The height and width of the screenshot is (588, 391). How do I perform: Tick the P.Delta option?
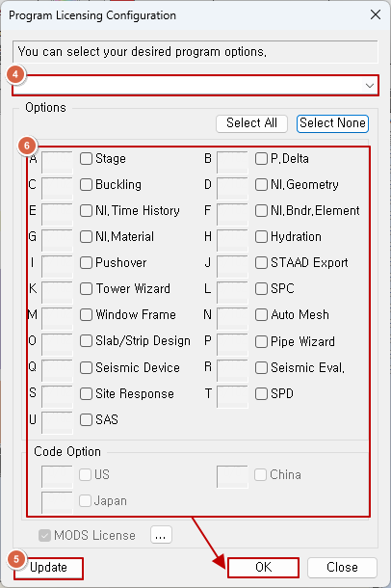(x=261, y=159)
